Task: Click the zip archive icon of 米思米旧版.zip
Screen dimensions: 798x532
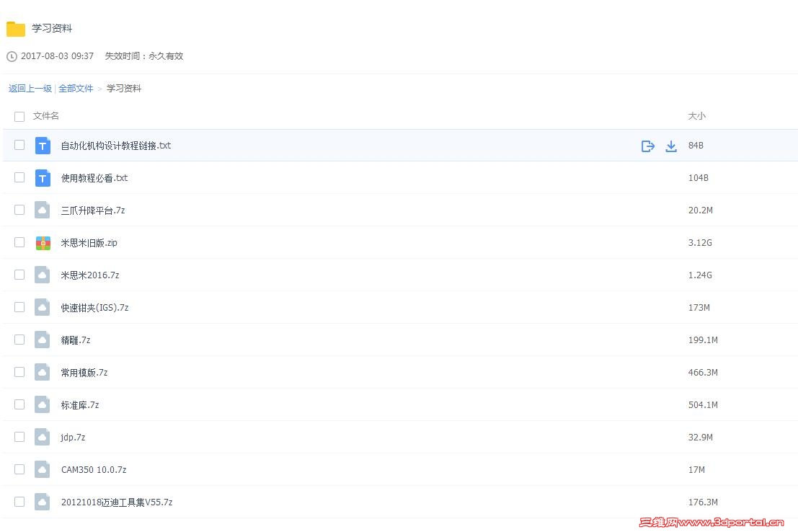Action: click(43, 243)
